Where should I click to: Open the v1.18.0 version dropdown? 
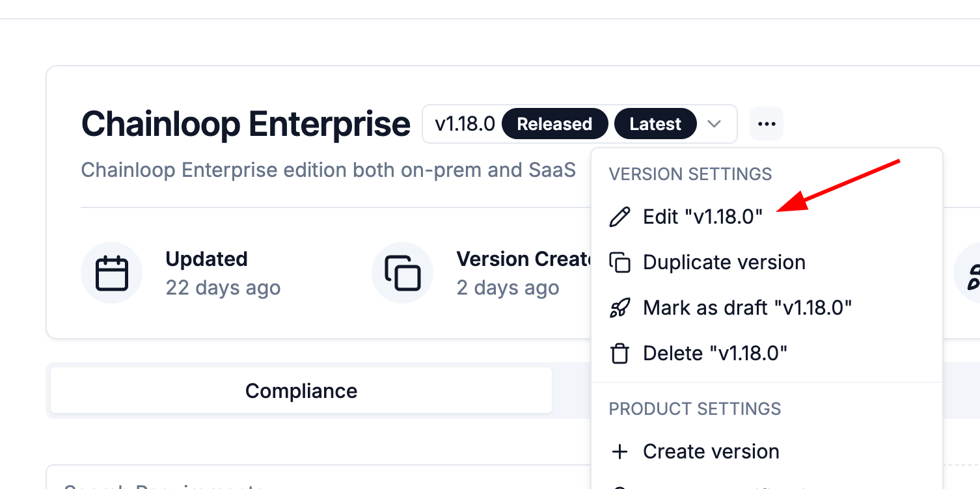click(x=465, y=124)
